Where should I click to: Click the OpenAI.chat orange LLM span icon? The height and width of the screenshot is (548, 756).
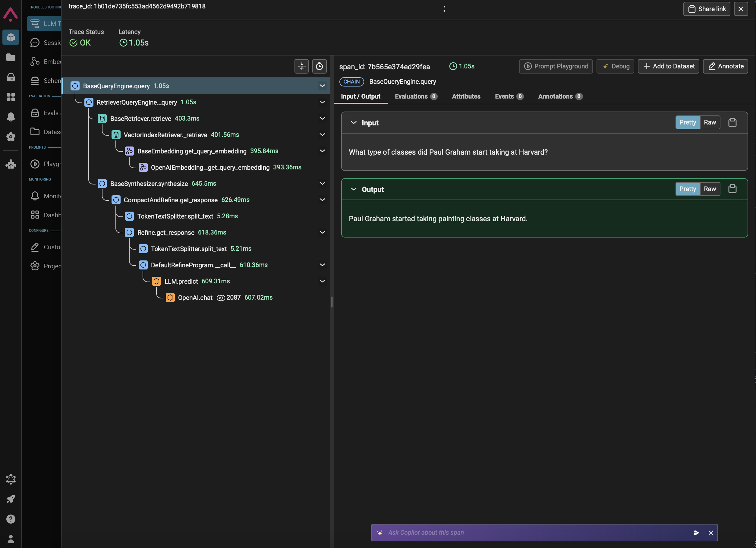tap(170, 297)
